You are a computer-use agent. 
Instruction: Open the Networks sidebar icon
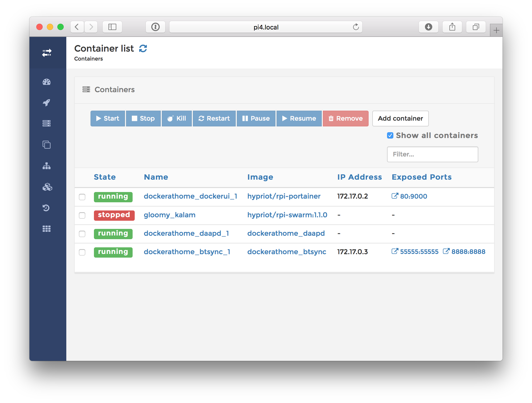tap(47, 166)
